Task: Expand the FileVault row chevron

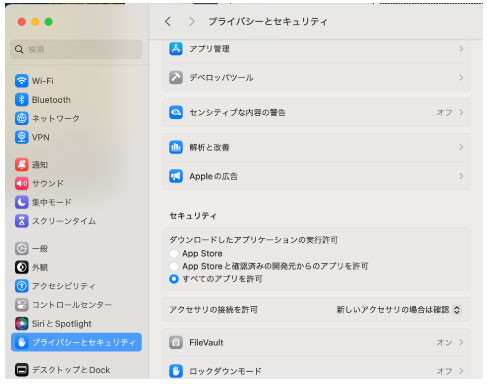Action: pos(461,342)
